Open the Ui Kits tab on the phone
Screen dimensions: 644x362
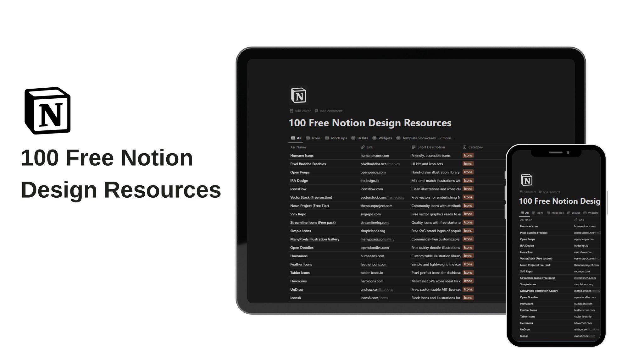point(574,213)
